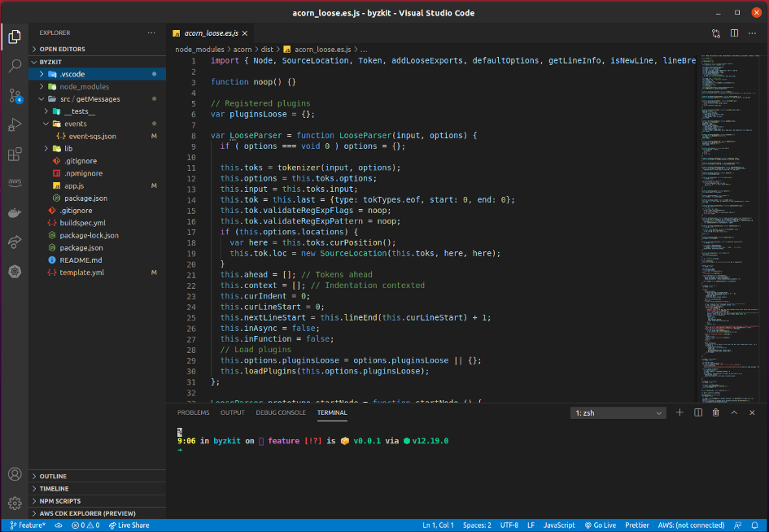Click the minimap code overview
The image size is (769, 532).
click(x=731, y=228)
